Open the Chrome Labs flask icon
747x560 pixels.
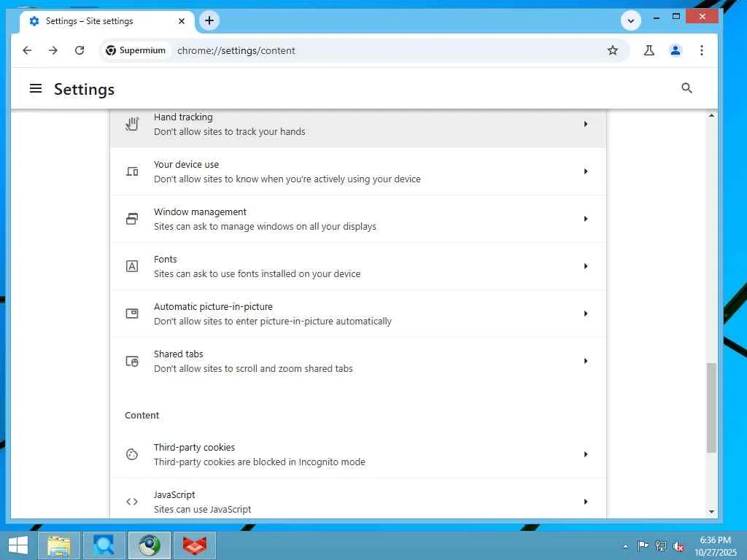pyautogui.click(x=649, y=50)
